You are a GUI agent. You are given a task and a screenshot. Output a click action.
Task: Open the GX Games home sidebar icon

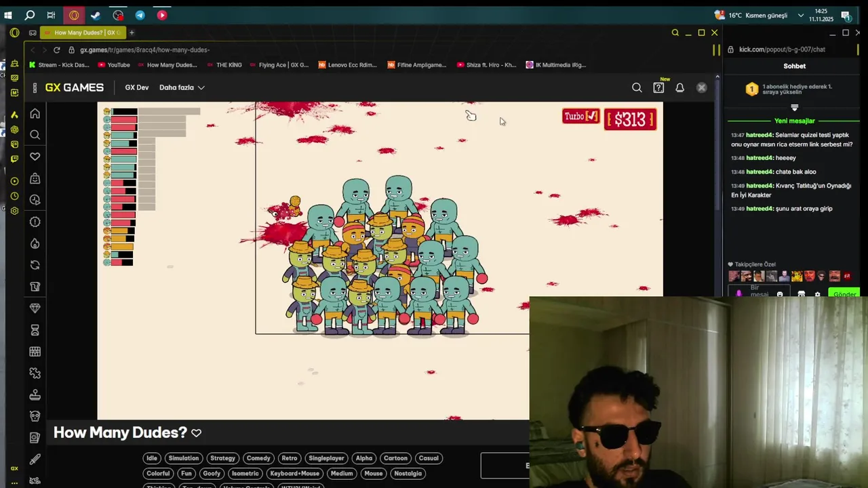[x=35, y=113]
